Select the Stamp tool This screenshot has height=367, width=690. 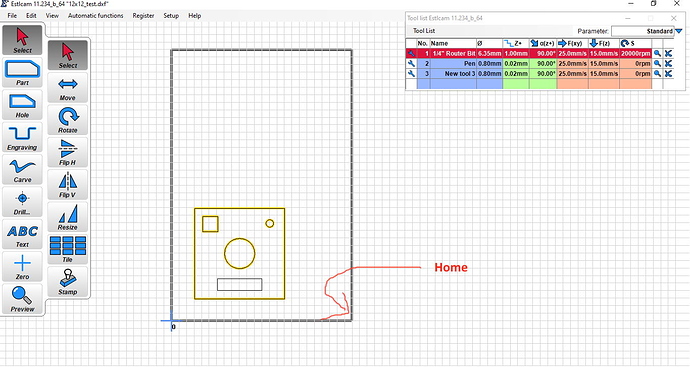pos(68,282)
